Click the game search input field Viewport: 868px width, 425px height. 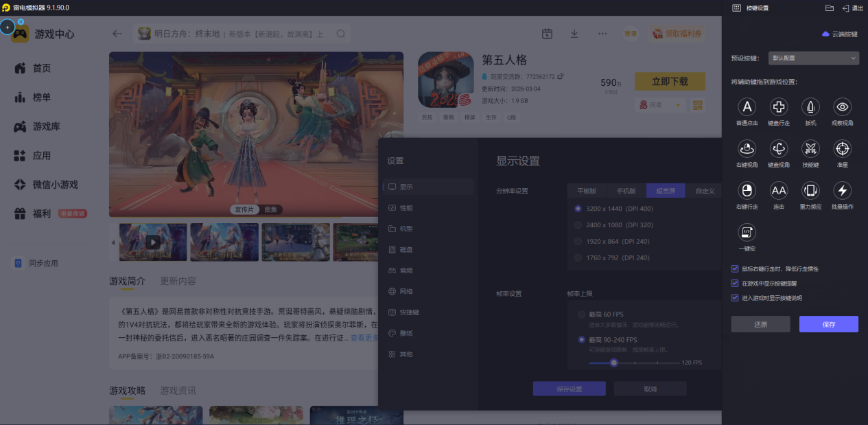point(242,34)
